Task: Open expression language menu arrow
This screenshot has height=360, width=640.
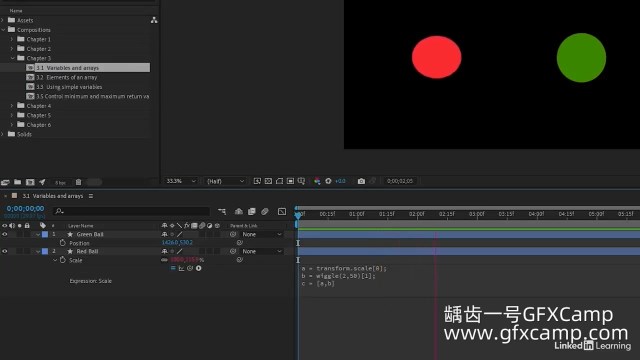Action: coord(199,268)
